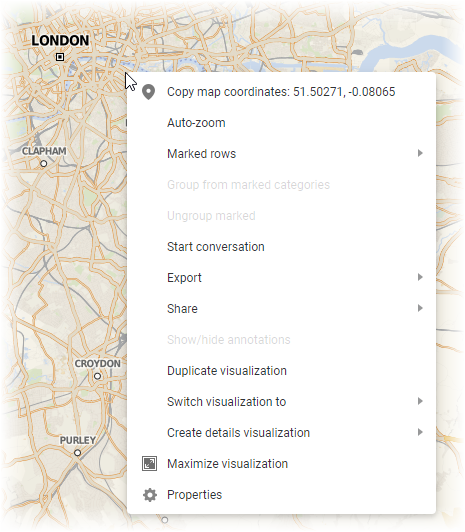Screen dimensions: 465x532
Task: Click the Maximize visualization text
Action: [x=227, y=463]
